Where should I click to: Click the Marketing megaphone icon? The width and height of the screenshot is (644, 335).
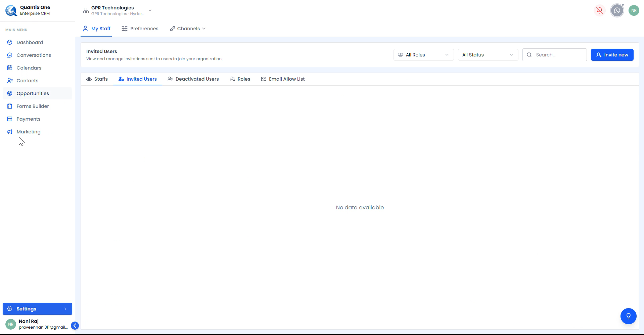(x=10, y=132)
